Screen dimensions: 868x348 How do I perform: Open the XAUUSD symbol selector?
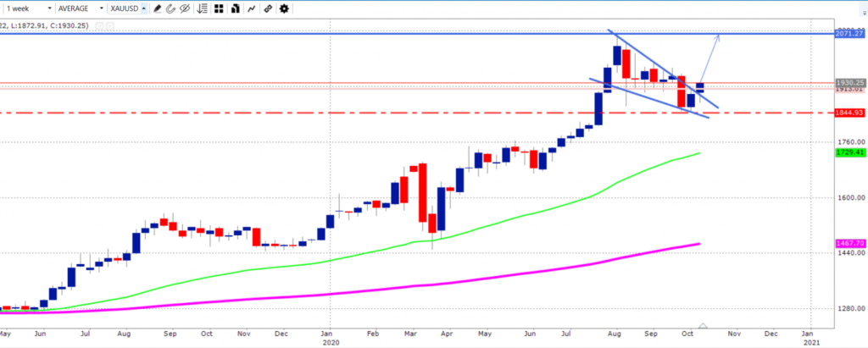tap(127, 8)
